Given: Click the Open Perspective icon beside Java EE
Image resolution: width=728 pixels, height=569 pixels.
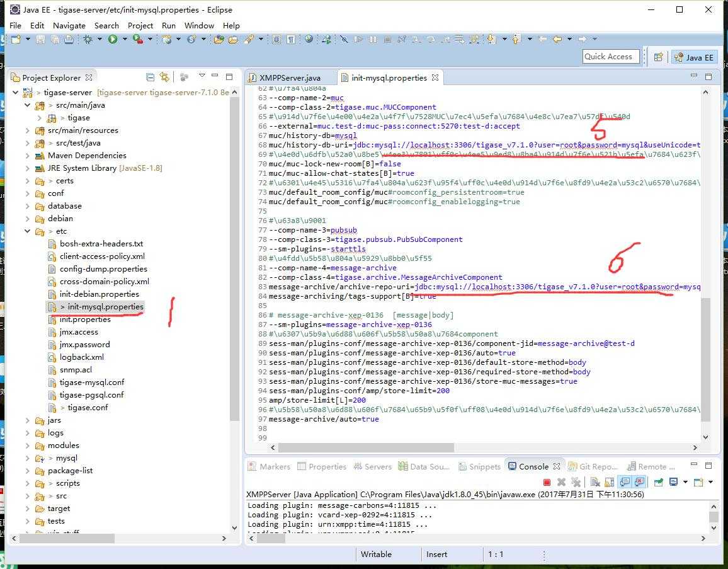Looking at the screenshot, I should tap(658, 57).
